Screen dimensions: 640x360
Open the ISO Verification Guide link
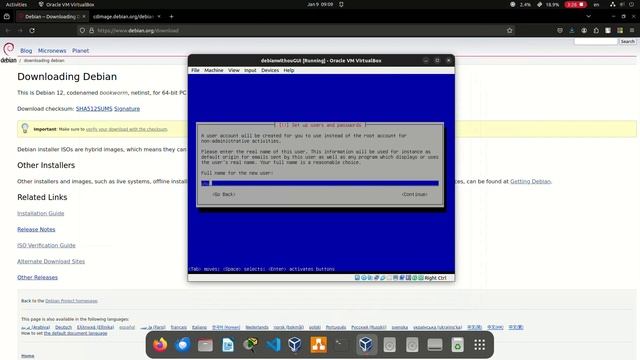(46, 245)
